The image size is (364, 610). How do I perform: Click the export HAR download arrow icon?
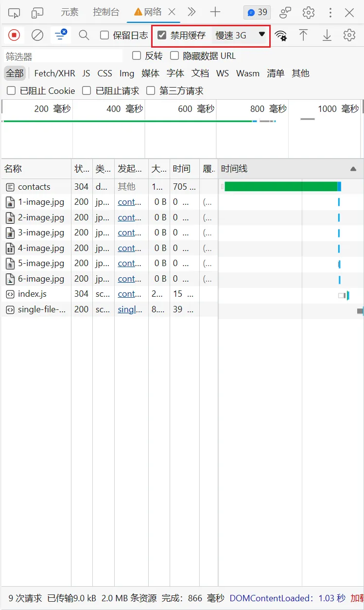(327, 35)
